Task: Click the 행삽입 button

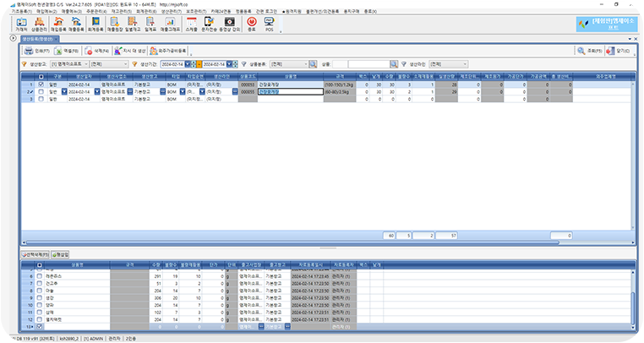Action: tap(60, 254)
